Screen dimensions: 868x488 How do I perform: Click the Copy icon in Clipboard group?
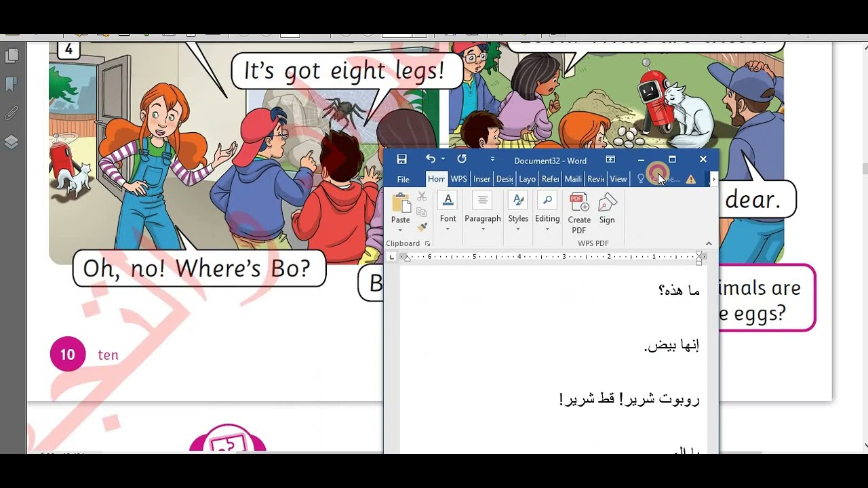pyautogui.click(x=422, y=212)
